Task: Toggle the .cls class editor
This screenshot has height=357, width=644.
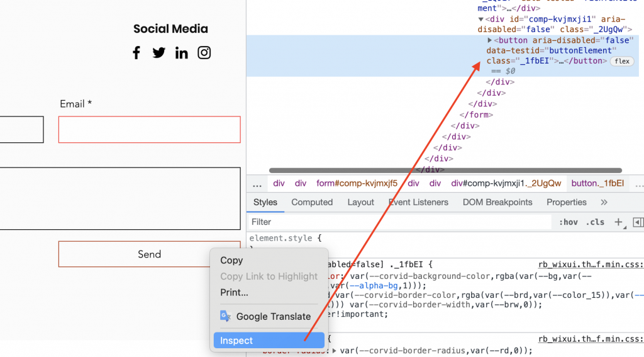Action: pos(595,222)
